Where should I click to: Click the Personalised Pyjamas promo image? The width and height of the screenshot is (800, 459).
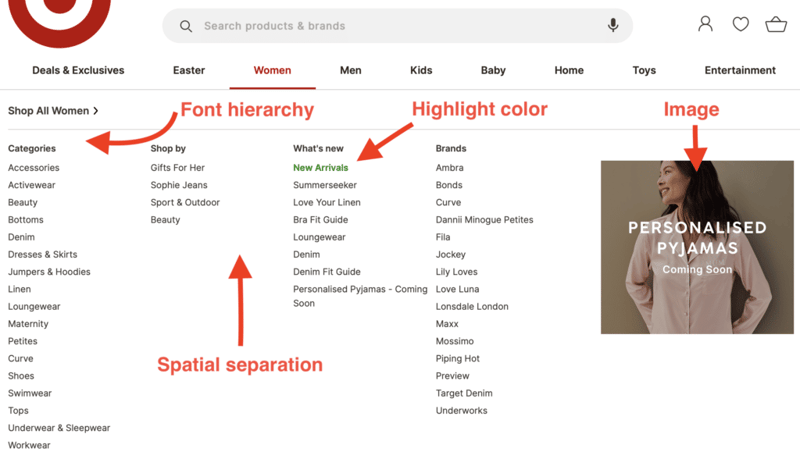click(x=697, y=247)
